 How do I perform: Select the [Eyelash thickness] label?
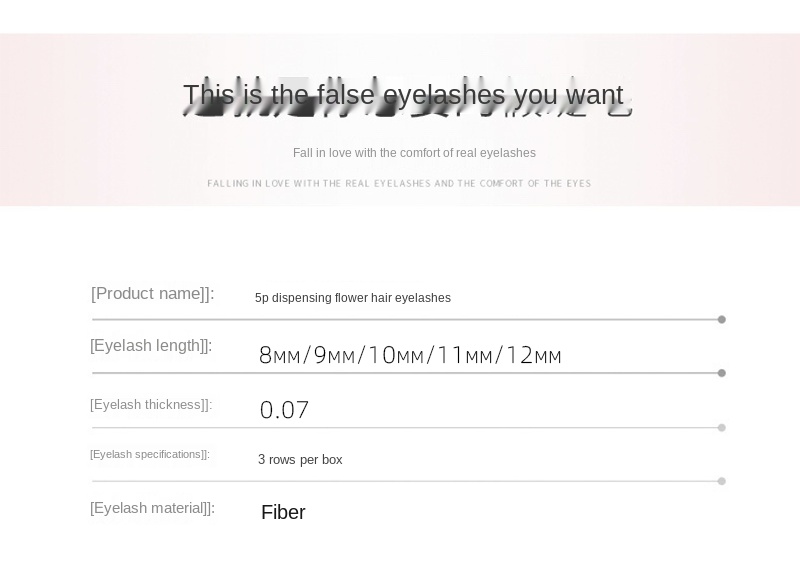151,405
